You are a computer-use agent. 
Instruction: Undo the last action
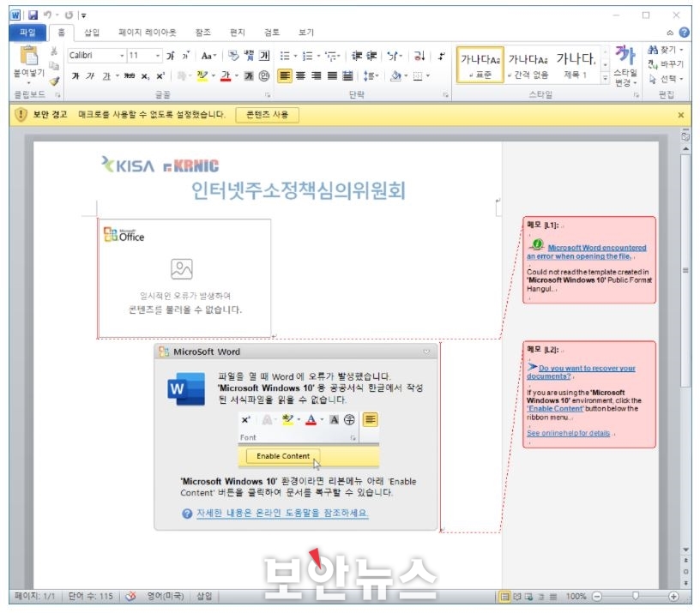pos(47,15)
